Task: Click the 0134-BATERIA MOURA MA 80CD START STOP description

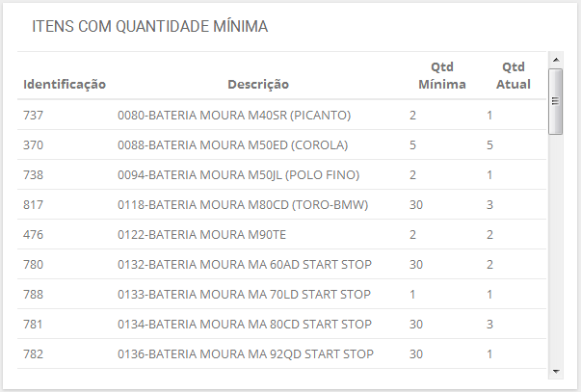Action: pos(245,325)
